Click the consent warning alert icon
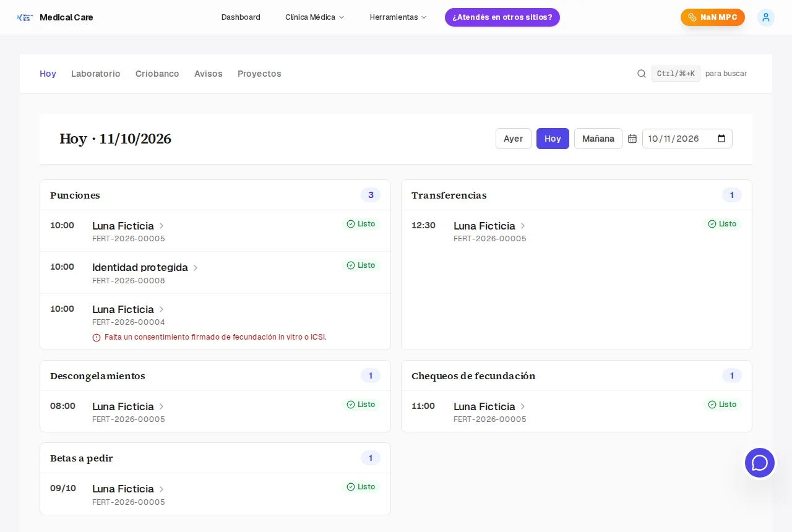This screenshot has height=532, width=792. [x=97, y=338]
